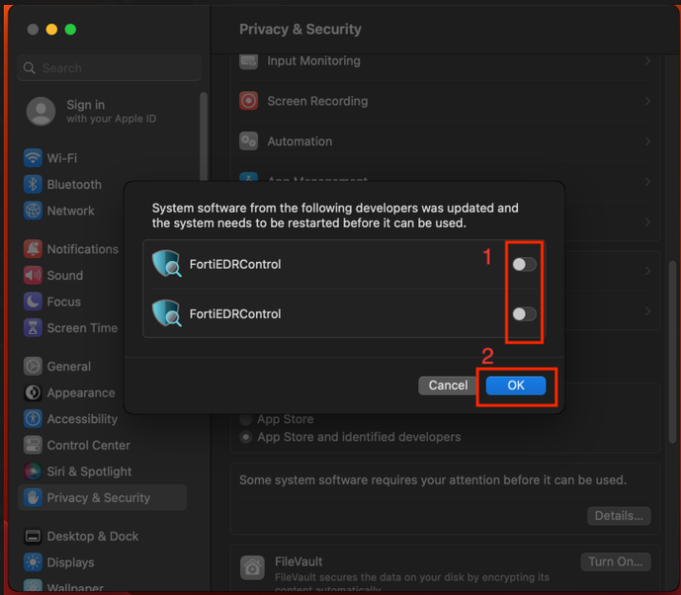681x595 pixels.
Task: Click the Input Monitoring keyboard icon
Action: pyautogui.click(x=248, y=61)
